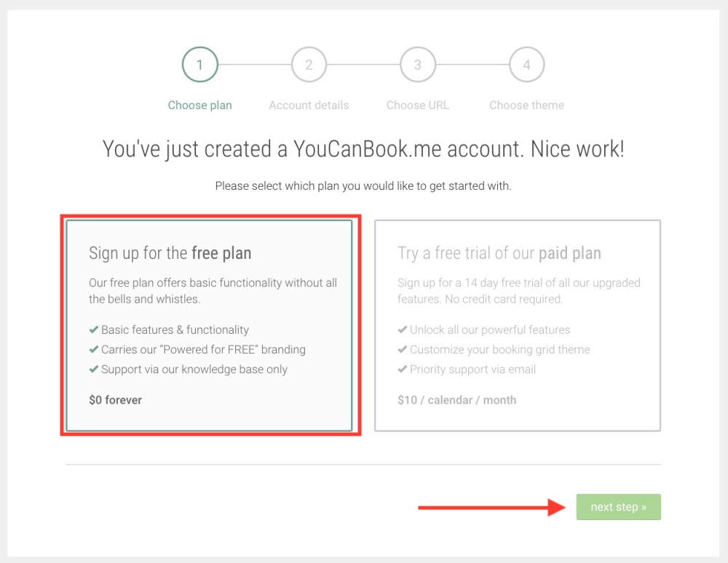Go to the step 4 circle

tap(526, 65)
